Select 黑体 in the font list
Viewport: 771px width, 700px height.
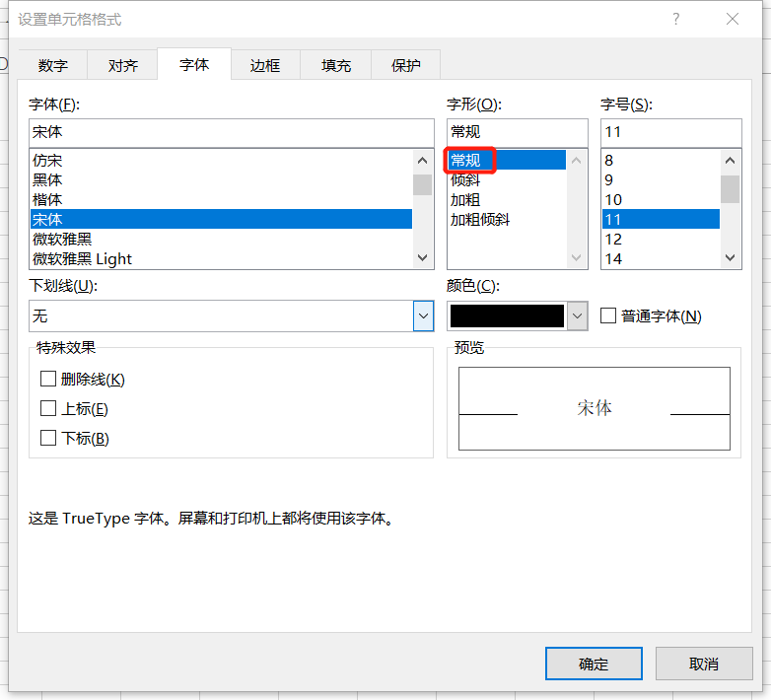(221, 179)
